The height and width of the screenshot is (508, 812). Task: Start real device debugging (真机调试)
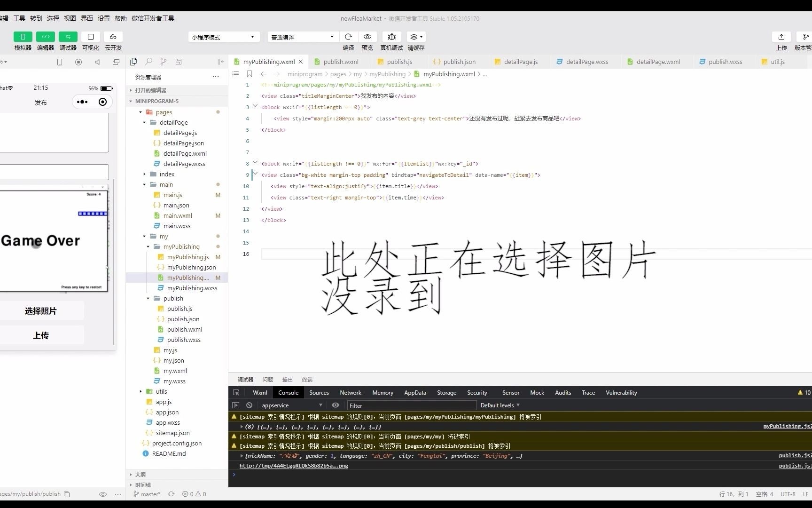(391, 37)
